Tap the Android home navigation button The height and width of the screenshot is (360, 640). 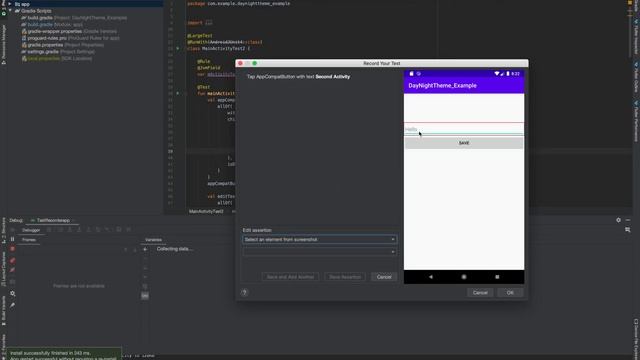pos(464,277)
